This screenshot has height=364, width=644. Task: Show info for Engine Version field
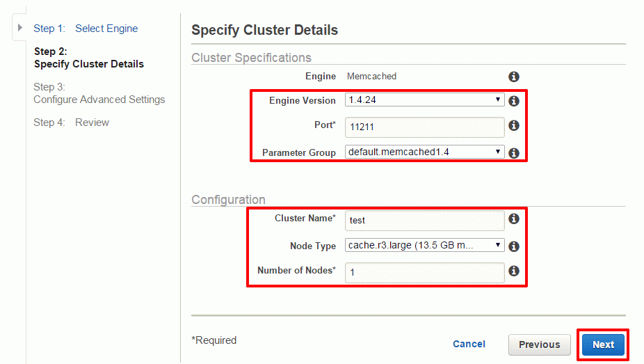coord(513,101)
